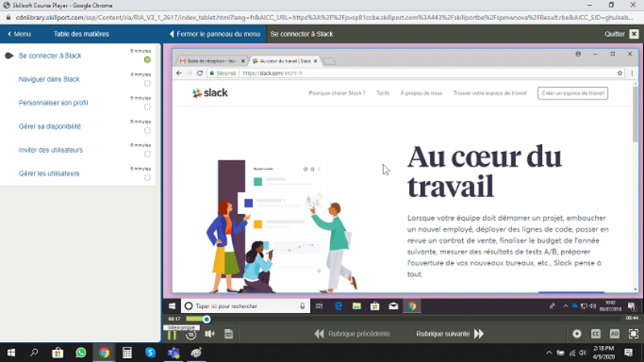Image resolution: width=644 pixels, height=362 pixels.
Task: Open WhatsApp from the taskbar
Action: click(81, 352)
